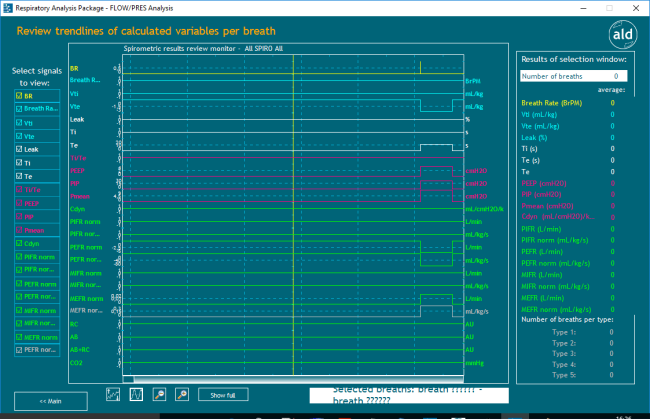Hide the Pmean signal from view
Screen dimensions: 650x419
(x=19, y=229)
